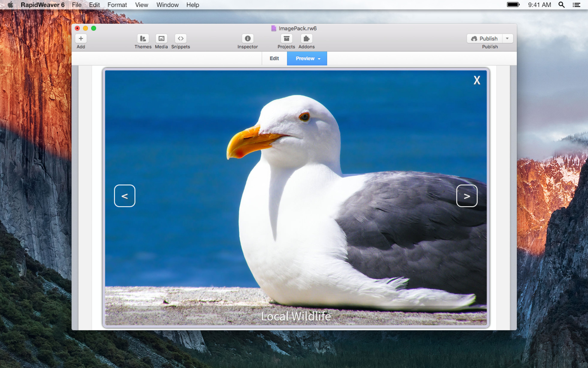Expand the Publish options dropdown arrow
Screen dimensions: 588x368
(507, 38)
